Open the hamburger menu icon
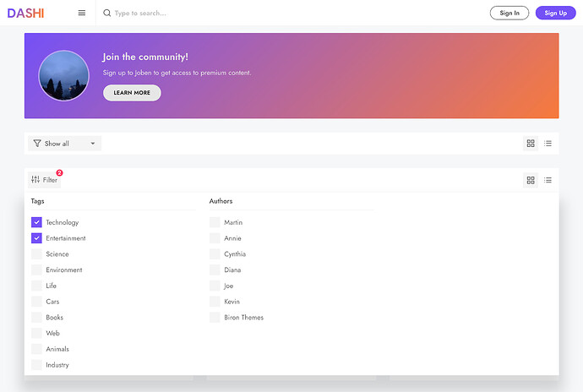Image resolution: width=583 pixels, height=392 pixels. (82, 13)
